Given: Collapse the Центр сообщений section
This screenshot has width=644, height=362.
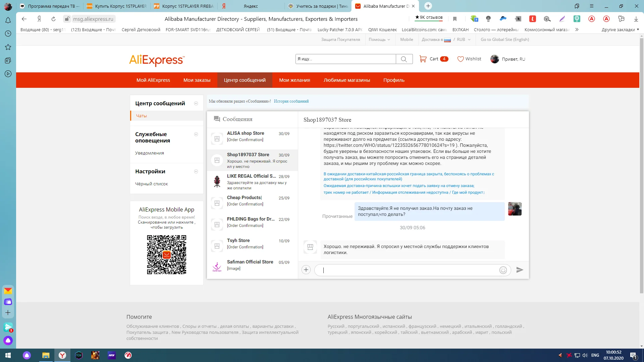Looking at the screenshot, I should [196, 104].
